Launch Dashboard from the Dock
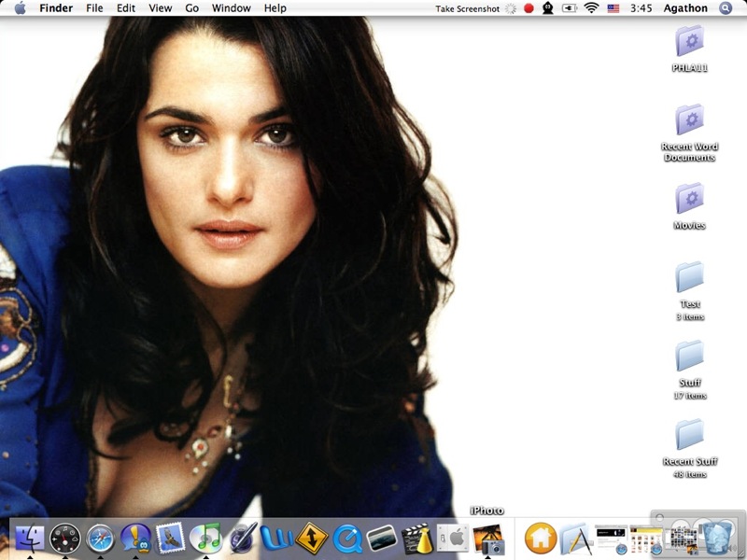 [64, 538]
